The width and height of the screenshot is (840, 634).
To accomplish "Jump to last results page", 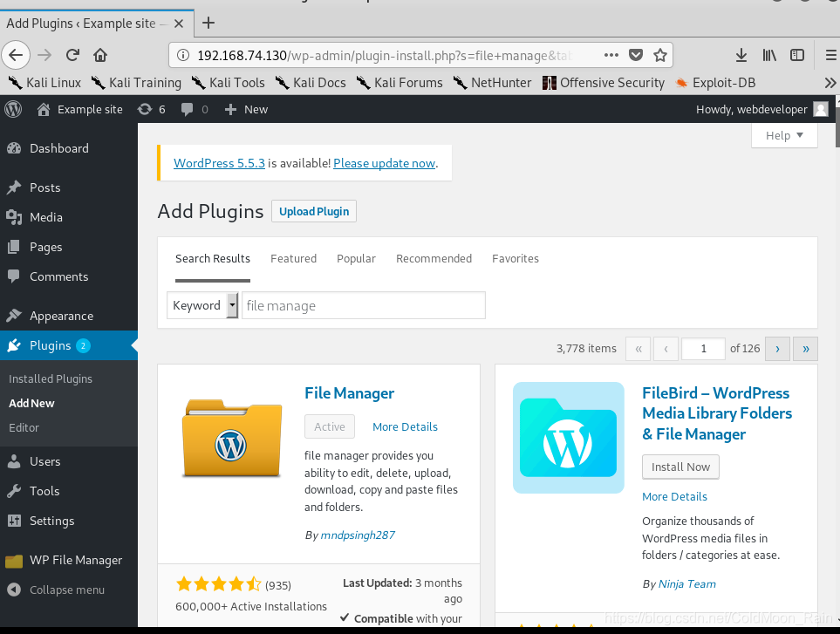I will [x=806, y=349].
